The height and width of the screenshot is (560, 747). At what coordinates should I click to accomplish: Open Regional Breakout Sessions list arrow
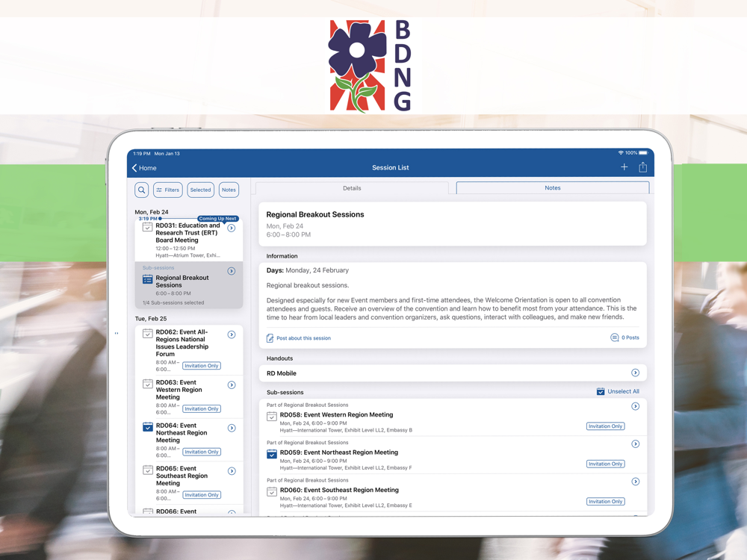point(232,271)
